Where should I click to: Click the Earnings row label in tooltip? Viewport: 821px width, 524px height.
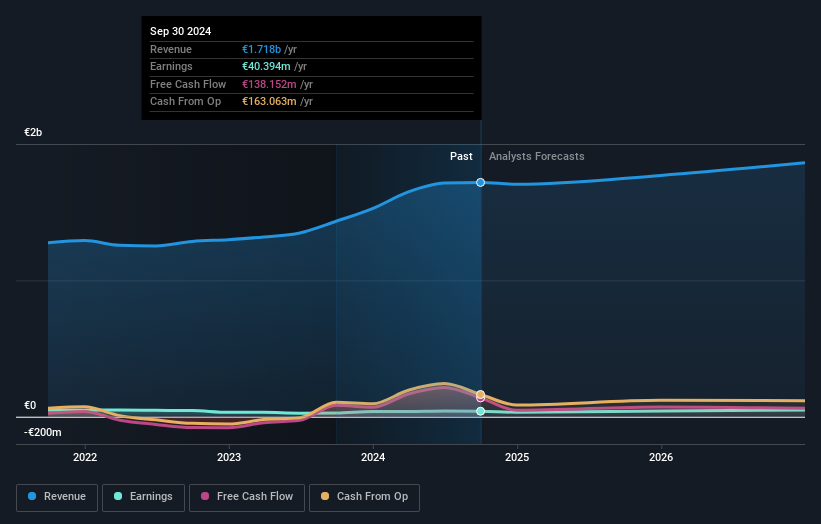171,66
